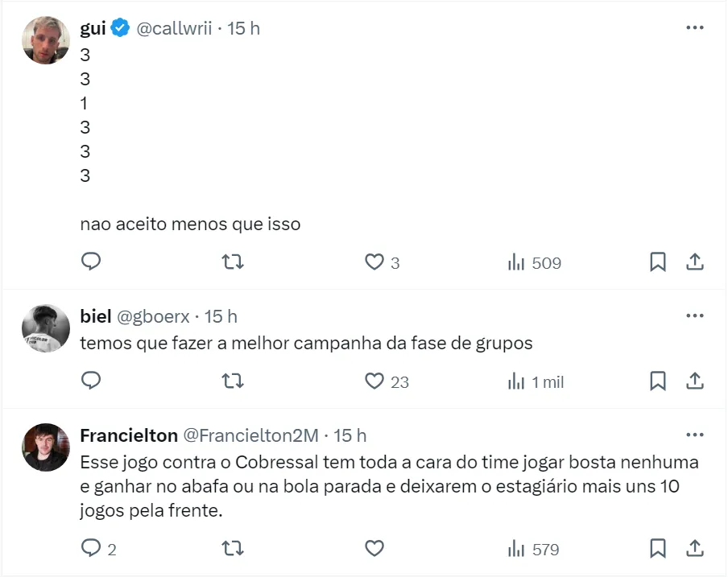728x577 pixels.
Task: Repost gui's tweet
Action: pyautogui.click(x=233, y=262)
